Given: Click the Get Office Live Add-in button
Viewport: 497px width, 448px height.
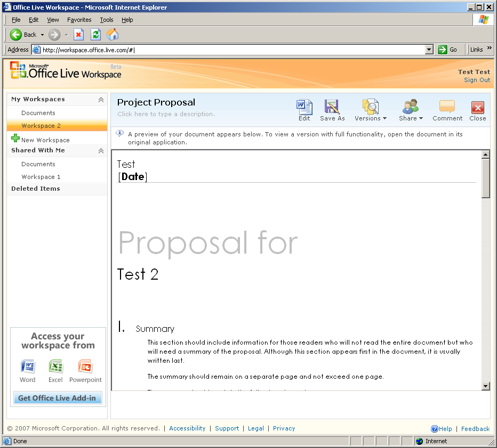Looking at the screenshot, I should pyautogui.click(x=57, y=398).
